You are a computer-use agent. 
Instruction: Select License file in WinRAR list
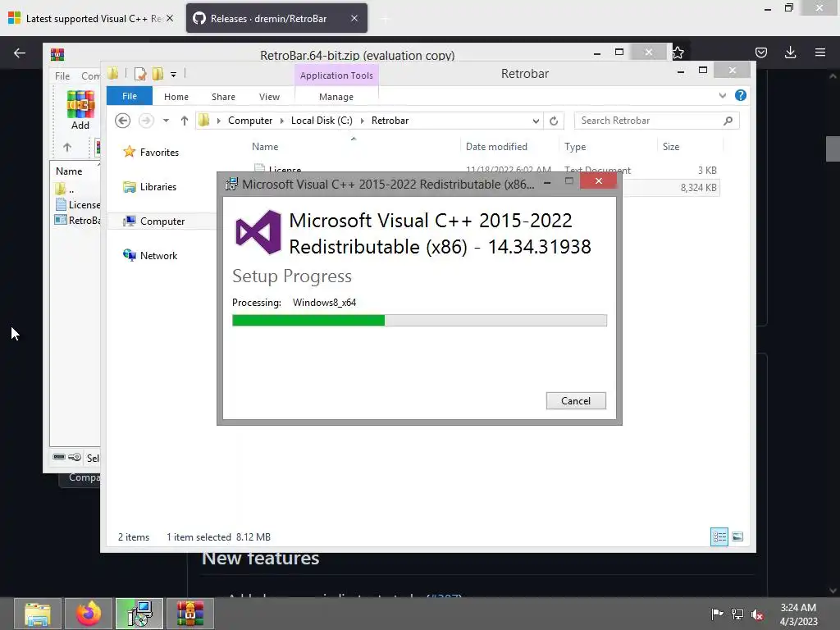click(78, 204)
